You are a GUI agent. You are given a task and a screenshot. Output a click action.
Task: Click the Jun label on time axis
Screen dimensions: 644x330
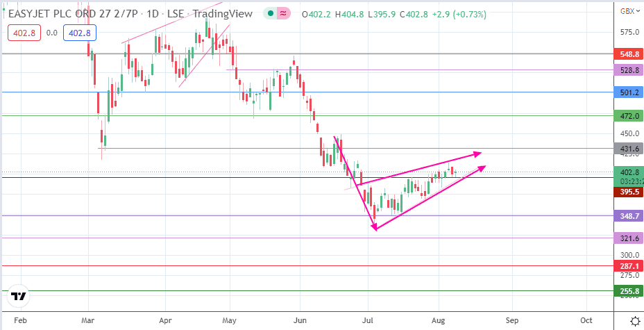click(300, 320)
